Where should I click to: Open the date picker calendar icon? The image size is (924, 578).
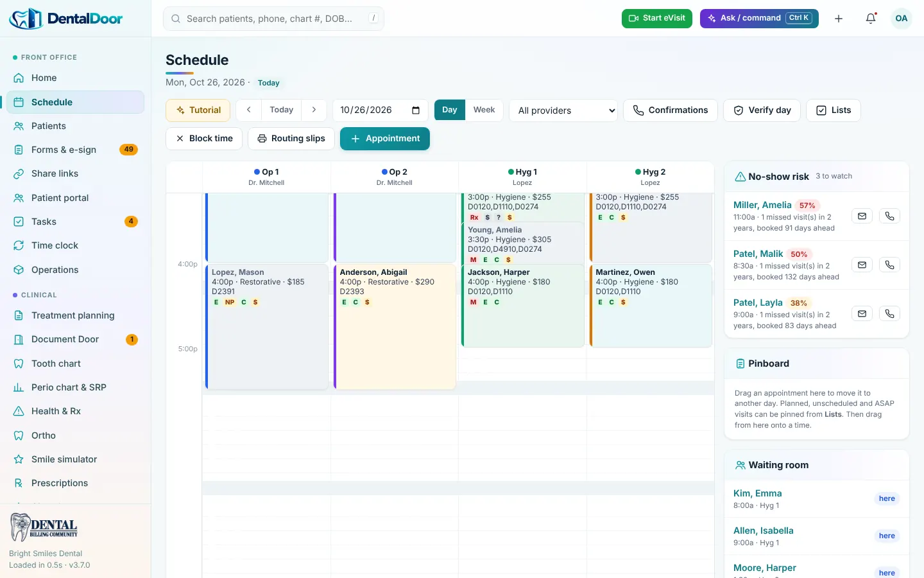tap(416, 110)
